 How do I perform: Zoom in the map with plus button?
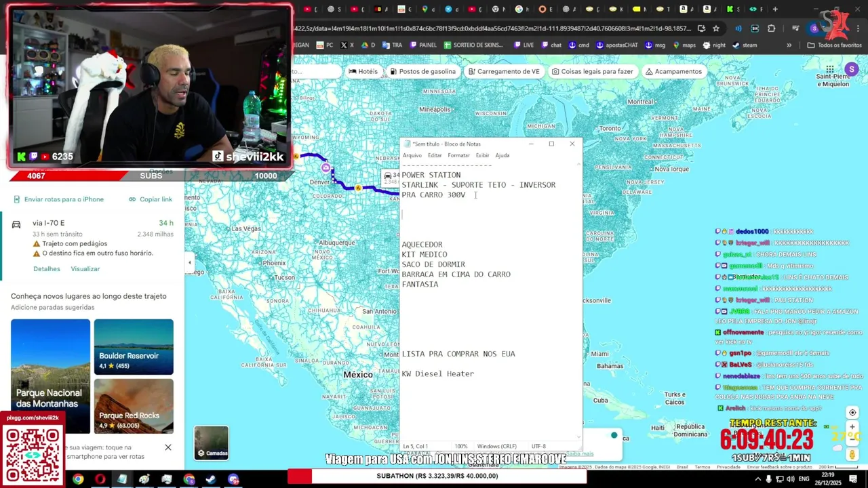click(x=852, y=427)
